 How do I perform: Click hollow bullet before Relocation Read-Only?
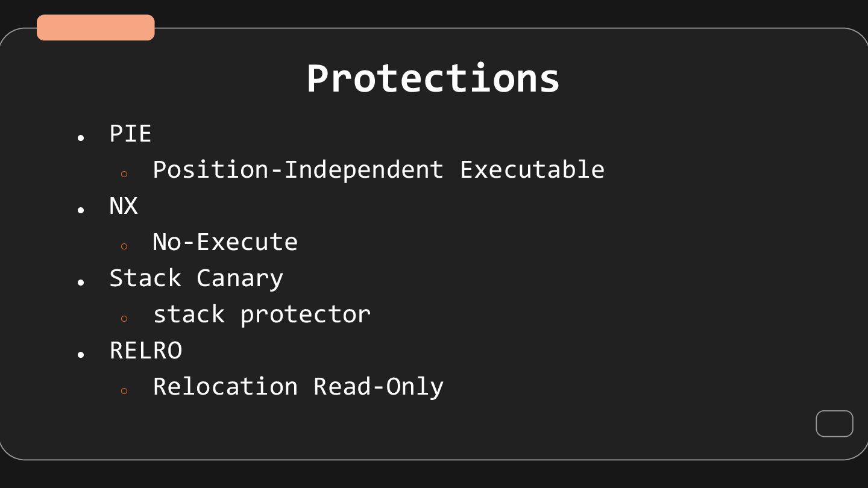point(124,391)
